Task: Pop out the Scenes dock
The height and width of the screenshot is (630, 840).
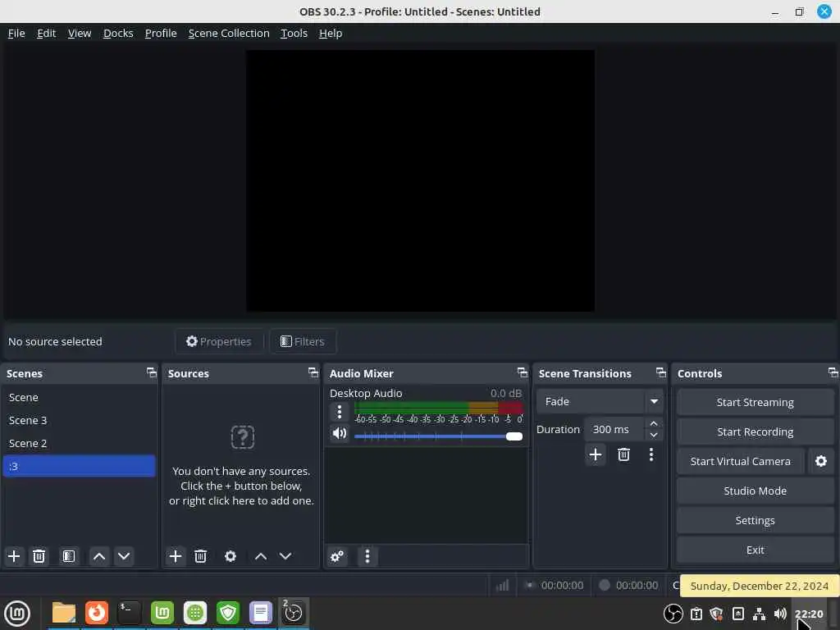Action: pyautogui.click(x=152, y=372)
